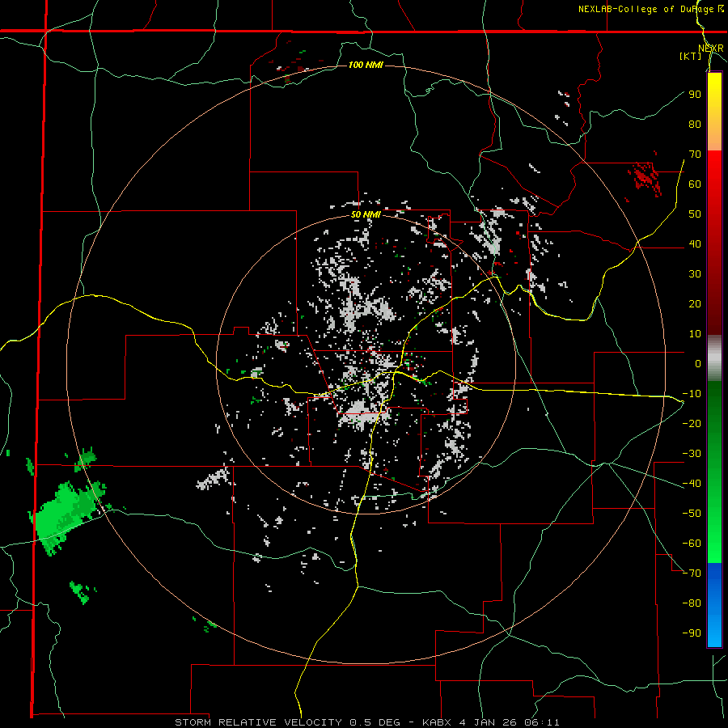Click the 90 value on velocity scale

(695, 95)
